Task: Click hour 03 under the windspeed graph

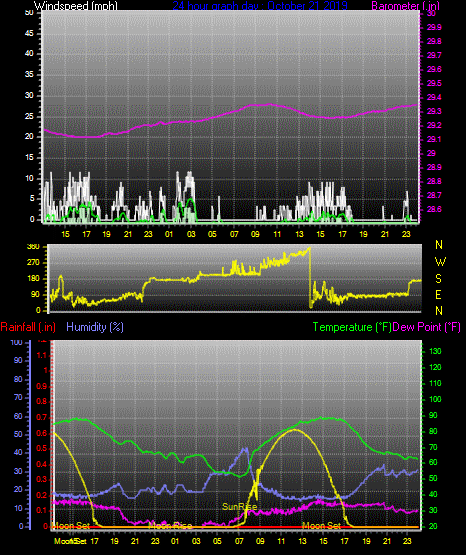Action: tap(191, 234)
